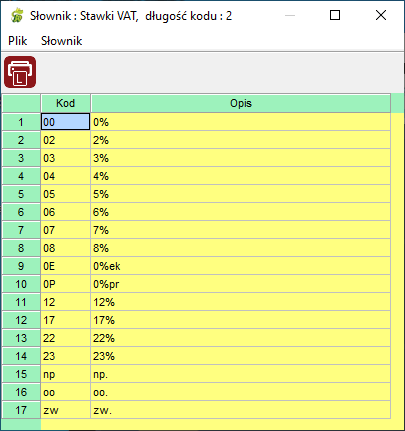Select the Opis cell showing np.
Viewport: 405px width, 431px height.
[241, 374]
